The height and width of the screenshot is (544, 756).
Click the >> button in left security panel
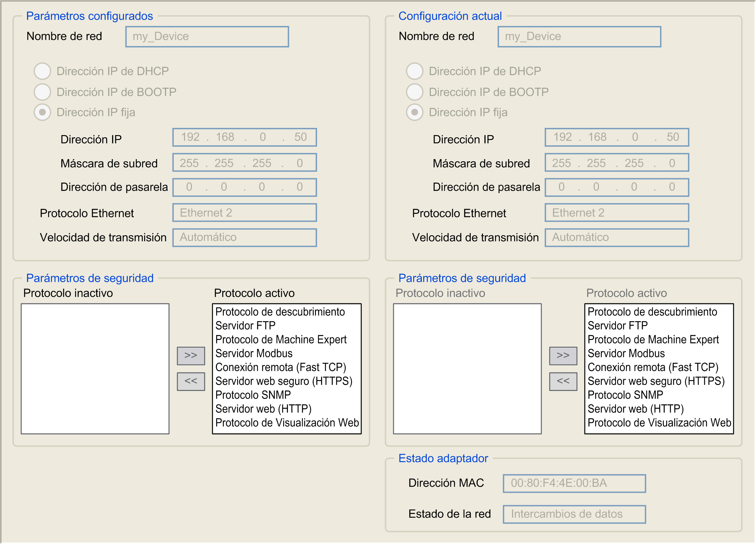pos(191,356)
